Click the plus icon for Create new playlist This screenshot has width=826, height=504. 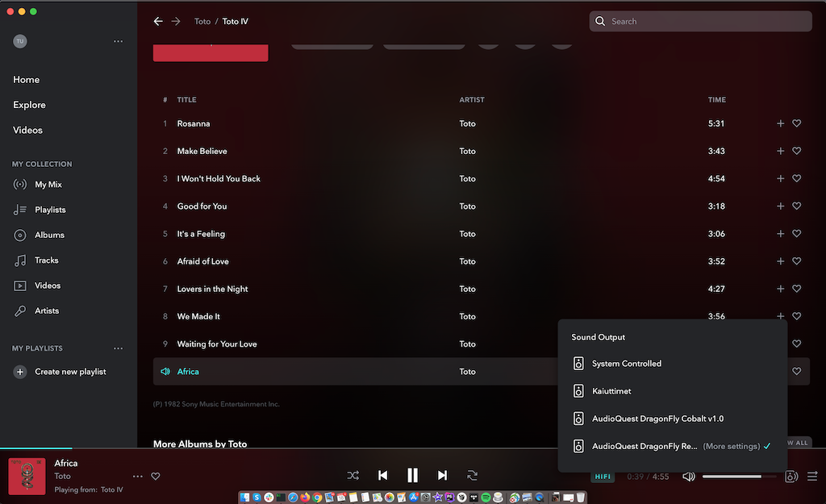pyautogui.click(x=20, y=372)
